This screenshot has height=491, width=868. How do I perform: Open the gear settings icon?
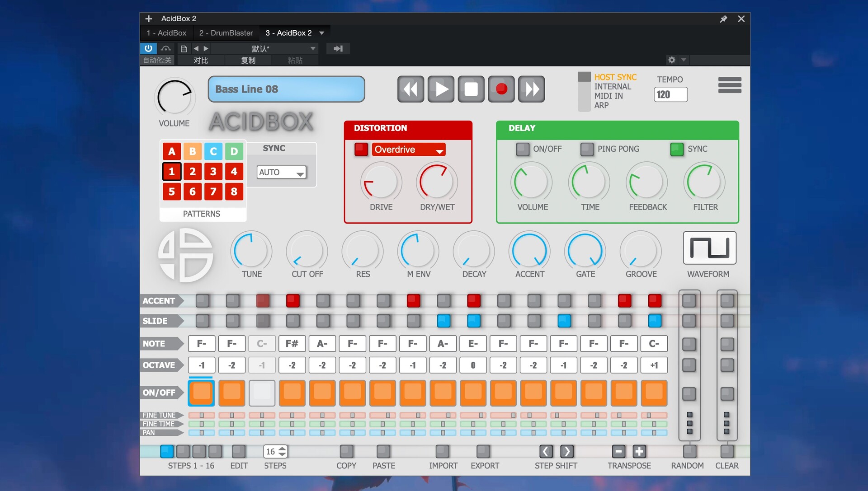[672, 60]
